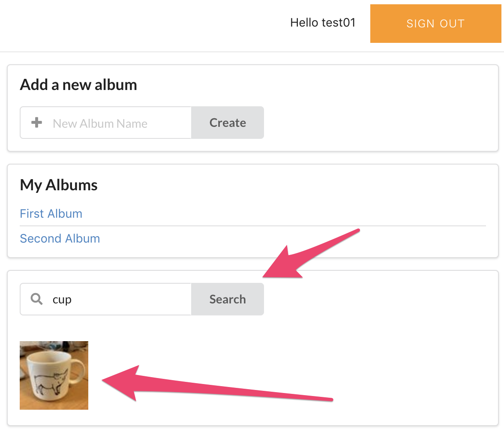Open the Second Album link
This screenshot has height=438, width=504.
pos(60,238)
